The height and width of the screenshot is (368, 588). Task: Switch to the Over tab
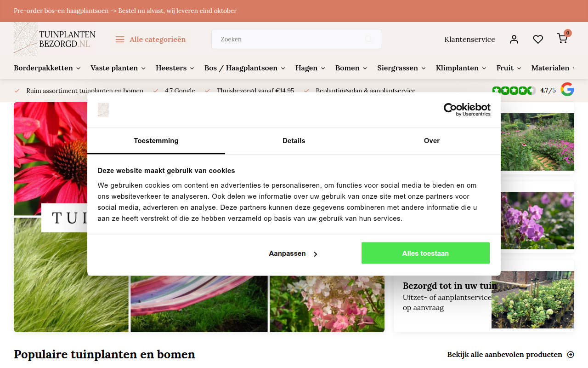point(432,141)
